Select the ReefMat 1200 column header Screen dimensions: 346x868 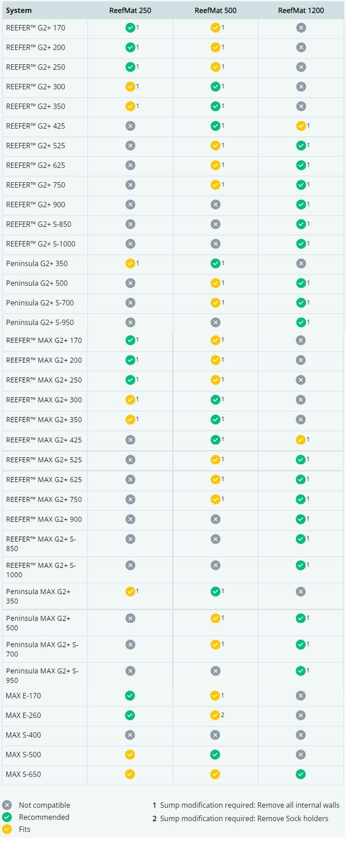[301, 10]
